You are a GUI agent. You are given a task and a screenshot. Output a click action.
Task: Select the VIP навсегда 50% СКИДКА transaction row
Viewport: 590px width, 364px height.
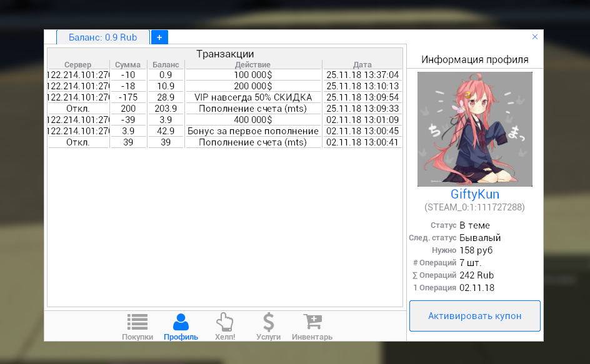click(253, 97)
